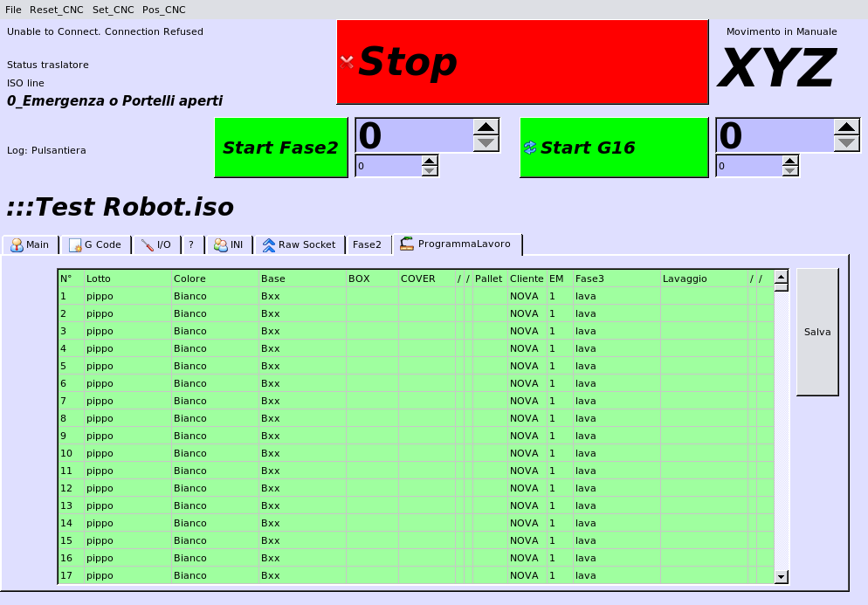This screenshot has width=868, height=605.
Task: Decrease large spinbox value next to Start Fase2
Action: 486,143
